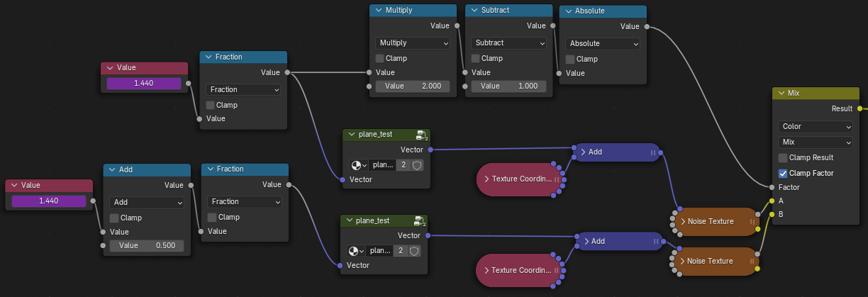The image size is (868, 297).
Task: Click the Mix node's yellow header
Action: pos(823,93)
